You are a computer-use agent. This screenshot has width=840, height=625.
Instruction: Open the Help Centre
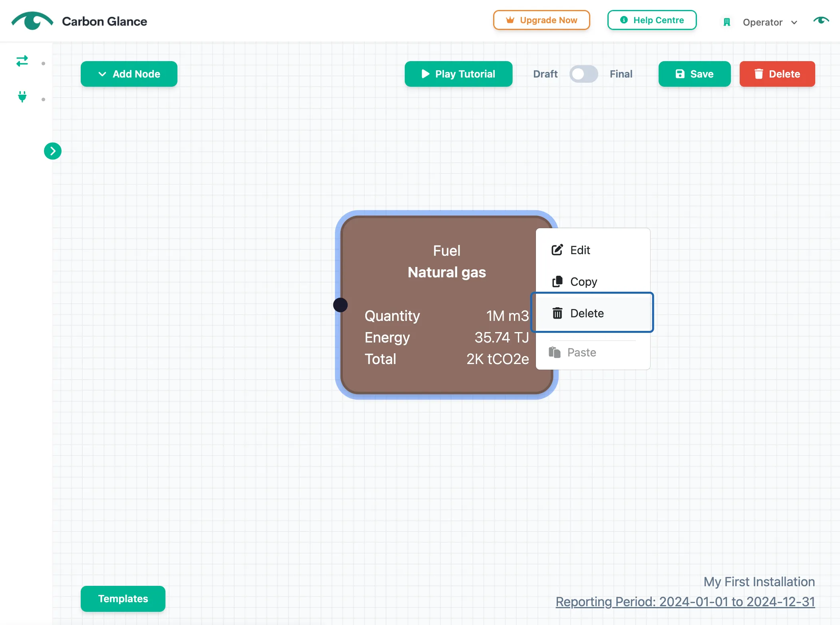coord(652,20)
